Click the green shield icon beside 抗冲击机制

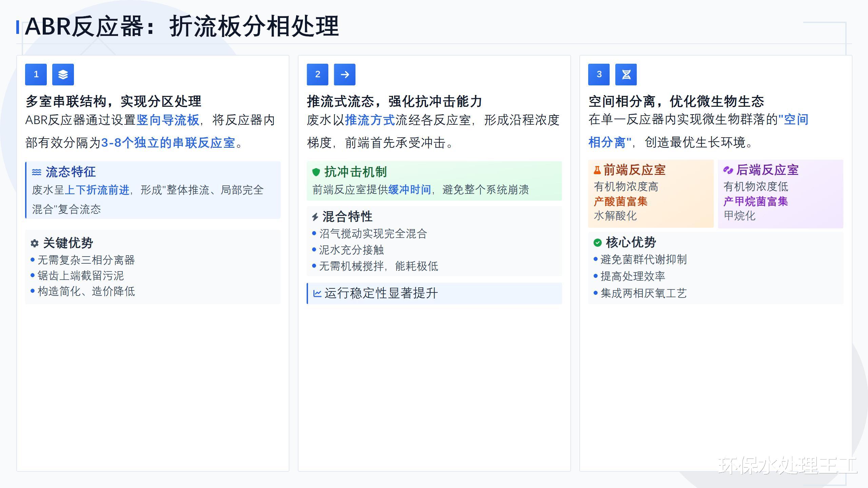click(x=316, y=172)
